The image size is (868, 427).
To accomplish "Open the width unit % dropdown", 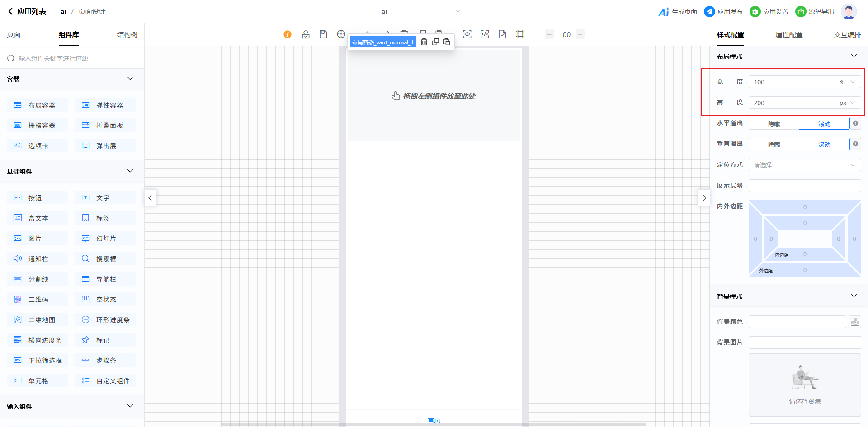I will [x=847, y=82].
